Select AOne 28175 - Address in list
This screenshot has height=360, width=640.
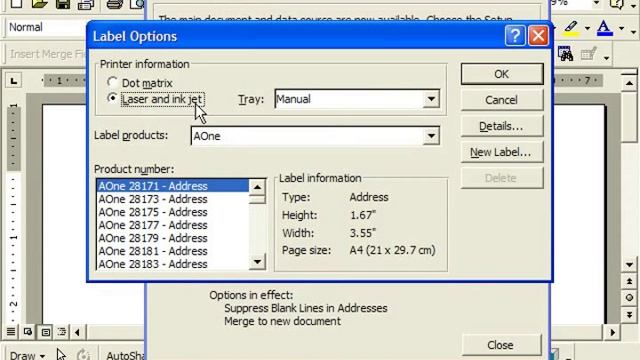pyautogui.click(x=173, y=212)
